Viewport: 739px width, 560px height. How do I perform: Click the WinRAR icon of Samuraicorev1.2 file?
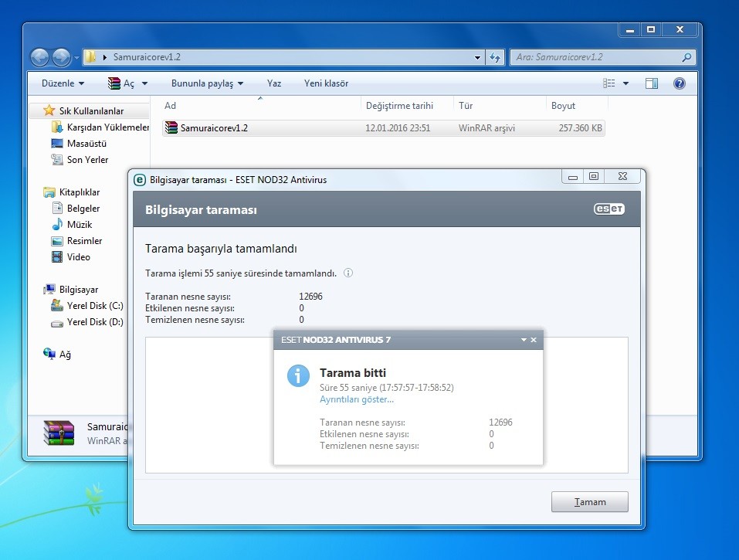(171, 127)
